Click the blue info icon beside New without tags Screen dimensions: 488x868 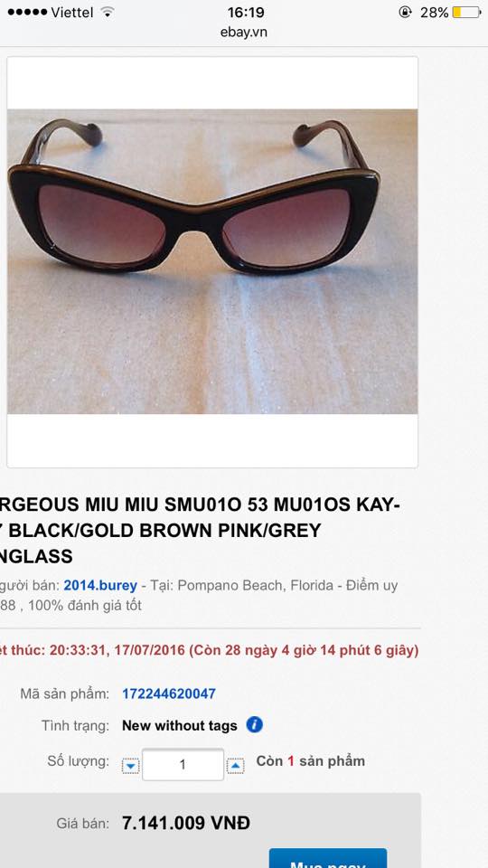(x=255, y=724)
